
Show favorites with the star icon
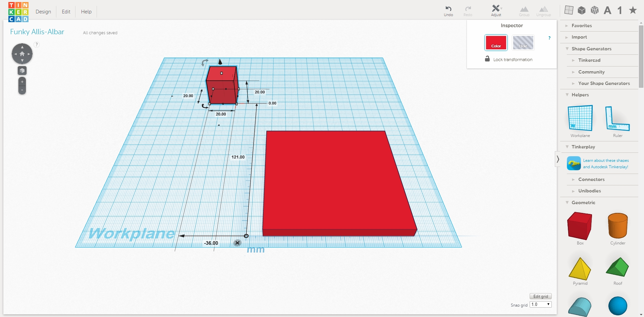633,10
